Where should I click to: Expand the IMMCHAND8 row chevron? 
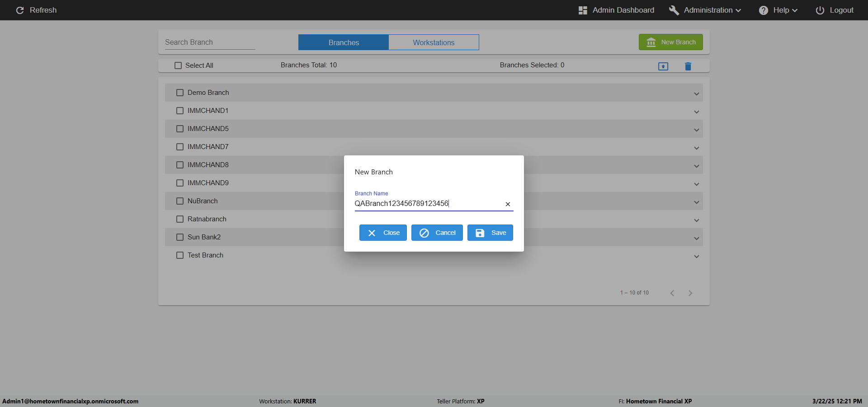coord(697,166)
